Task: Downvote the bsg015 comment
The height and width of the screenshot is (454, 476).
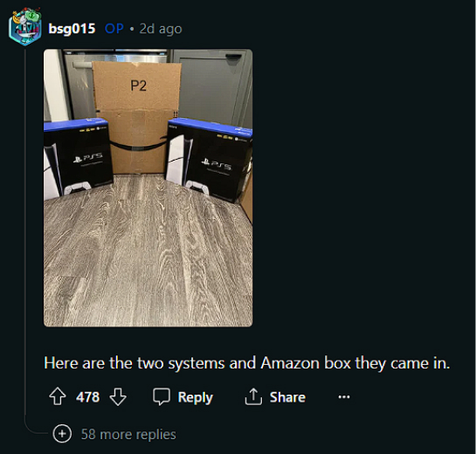Action: tap(118, 396)
